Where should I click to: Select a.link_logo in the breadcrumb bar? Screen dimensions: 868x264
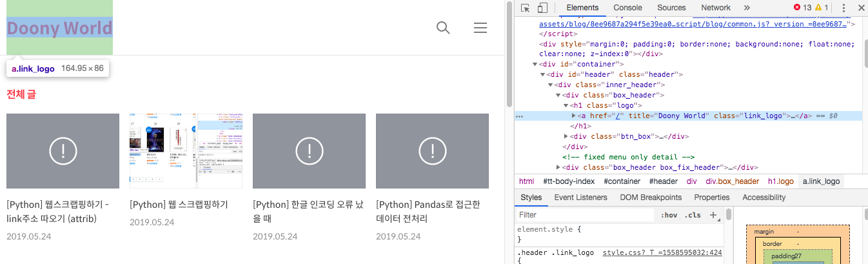pos(821,182)
